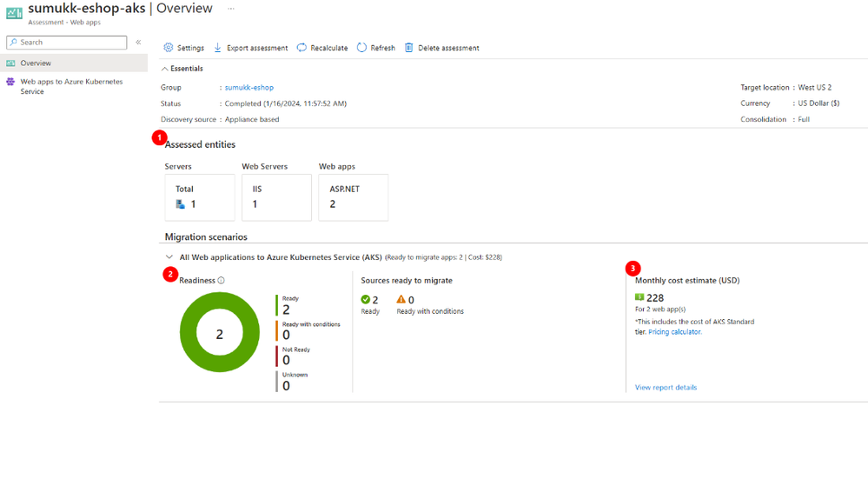Viewport: 868px width, 486px height.
Task: Click the green Ready legend bar
Action: click(x=277, y=305)
